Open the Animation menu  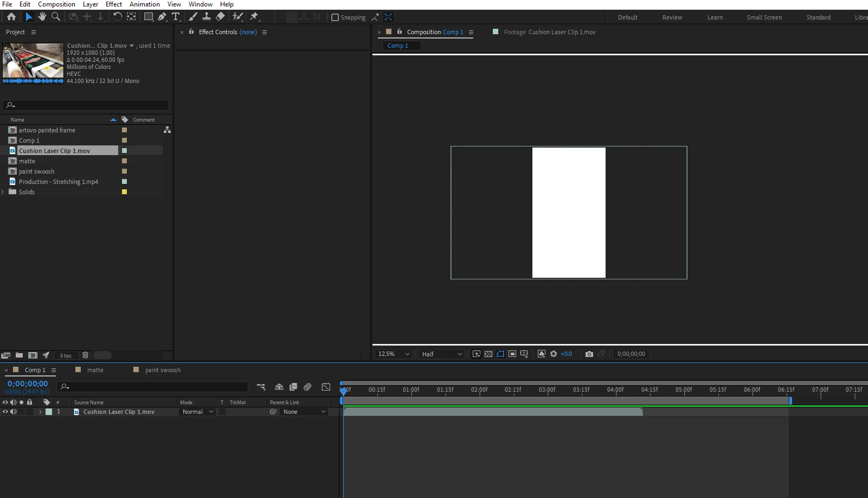tap(144, 4)
